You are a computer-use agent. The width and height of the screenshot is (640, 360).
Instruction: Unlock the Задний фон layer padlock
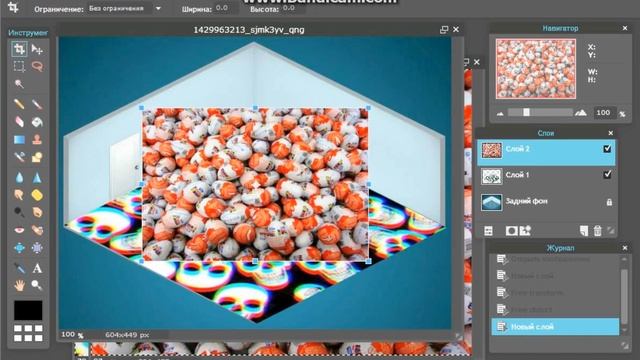(x=609, y=202)
